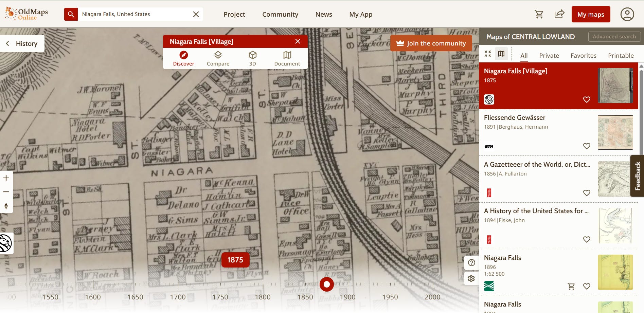Click the 1875 year label bubble
Image resolution: width=644 pixels, height=313 pixels.
click(x=235, y=260)
